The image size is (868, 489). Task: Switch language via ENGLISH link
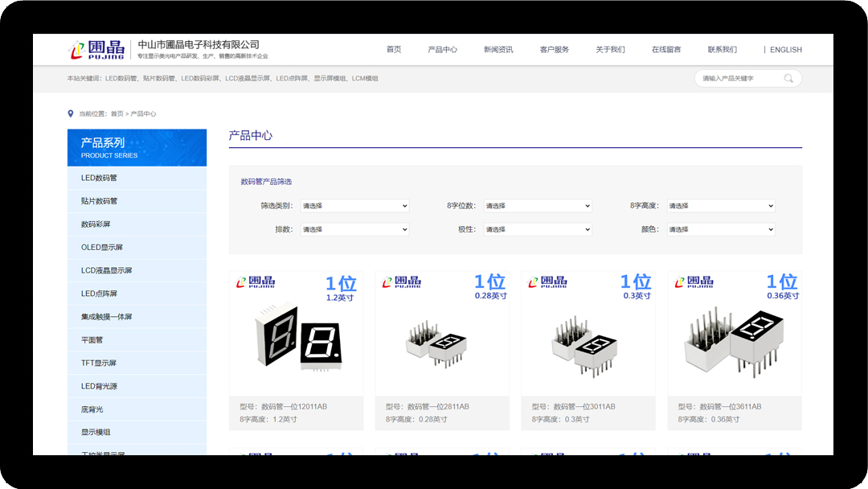[x=785, y=50]
